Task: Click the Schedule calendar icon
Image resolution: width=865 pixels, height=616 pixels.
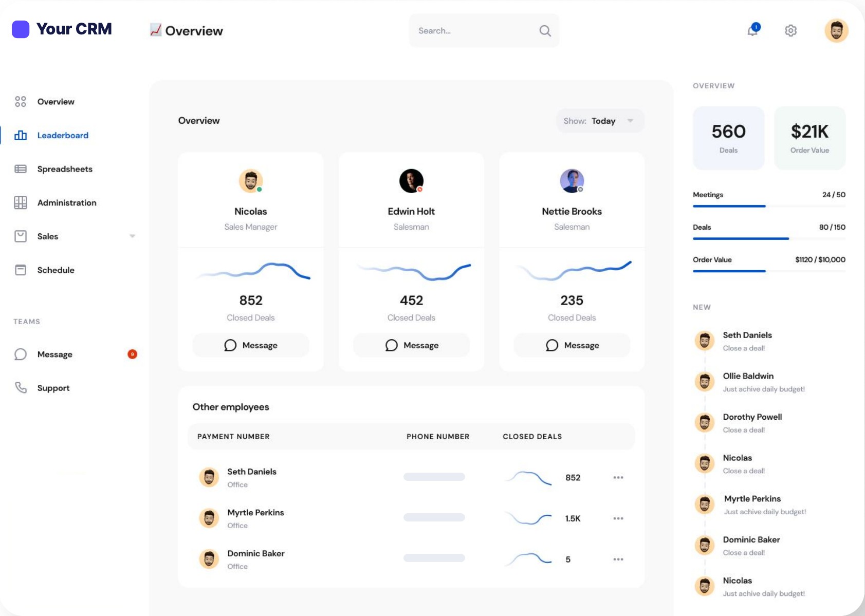Action: pos(21,270)
